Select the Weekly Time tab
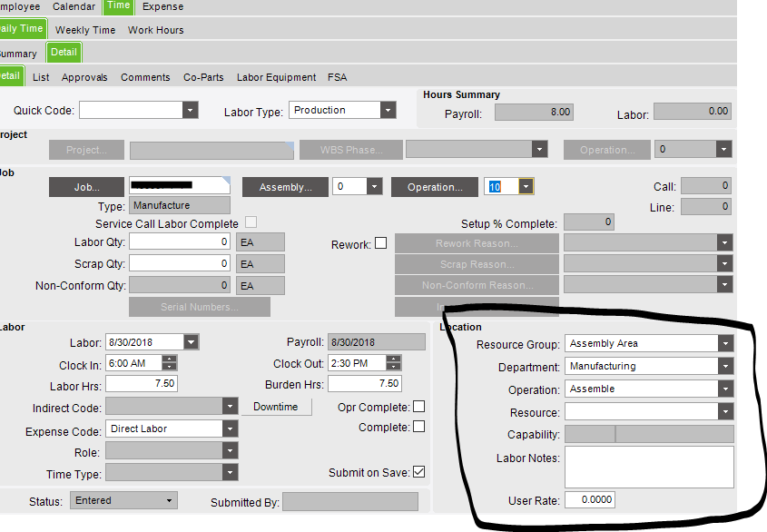The width and height of the screenshot is (767, 532). (x=85, y=30)
